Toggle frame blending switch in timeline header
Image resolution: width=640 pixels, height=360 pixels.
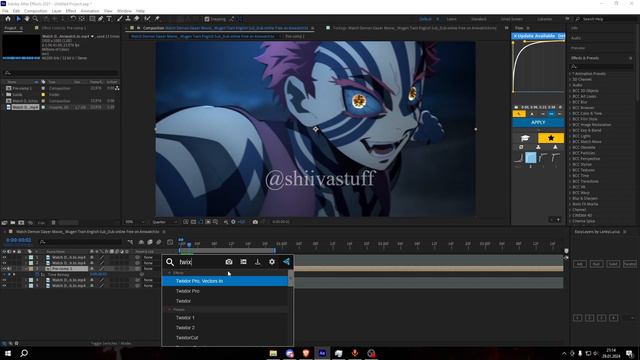point(150,242)
